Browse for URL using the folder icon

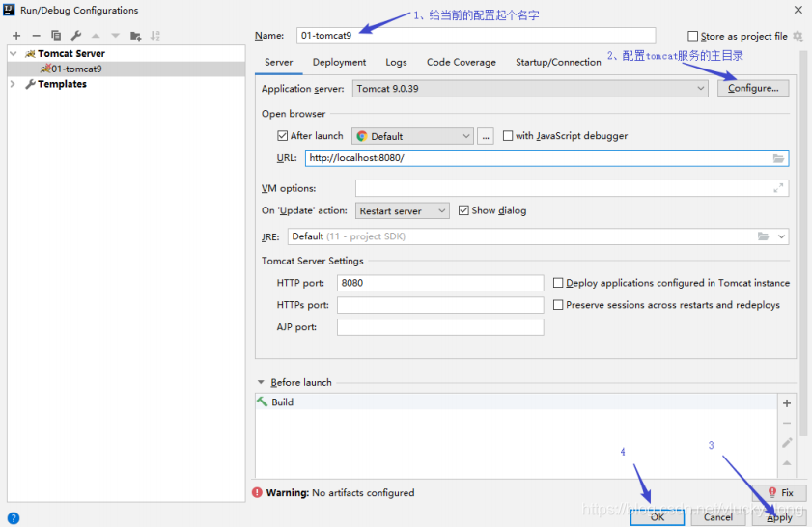(x=778, y=158)
